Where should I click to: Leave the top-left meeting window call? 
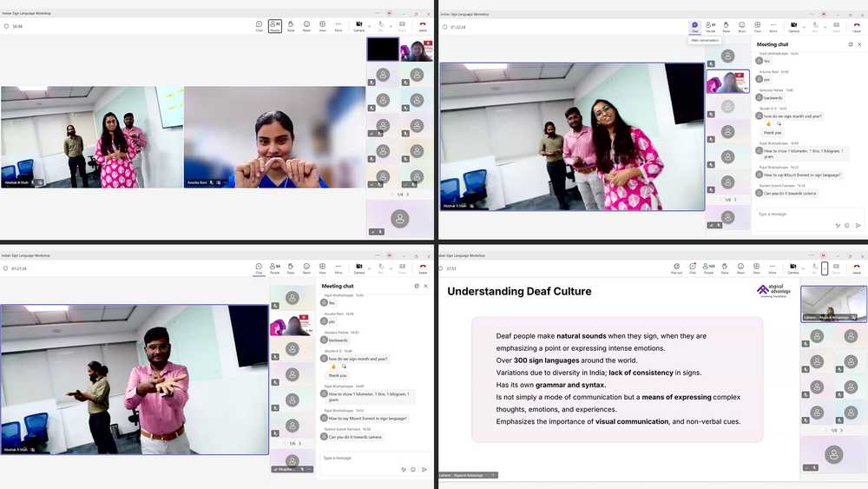423,26
